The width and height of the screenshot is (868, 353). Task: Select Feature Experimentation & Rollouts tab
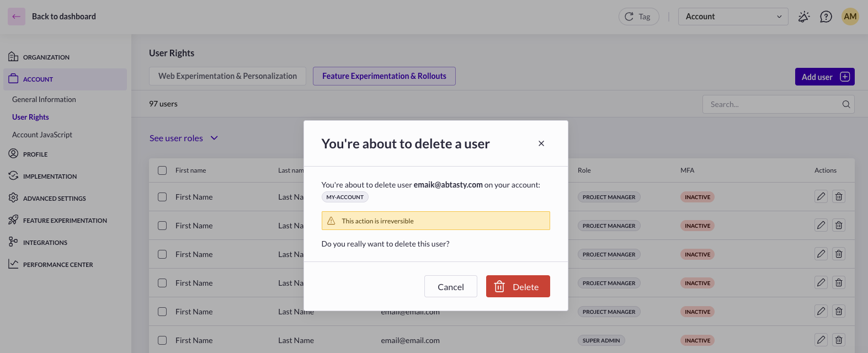384,76
